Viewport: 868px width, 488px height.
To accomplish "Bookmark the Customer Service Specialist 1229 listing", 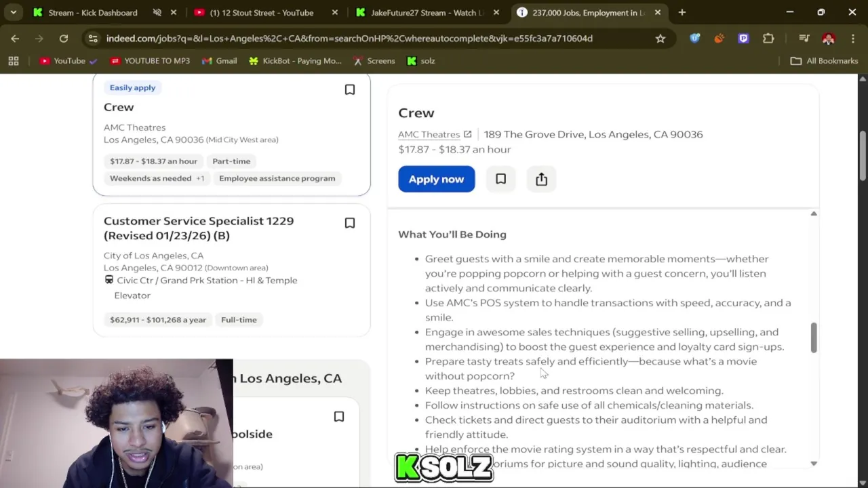I will 350,223.
